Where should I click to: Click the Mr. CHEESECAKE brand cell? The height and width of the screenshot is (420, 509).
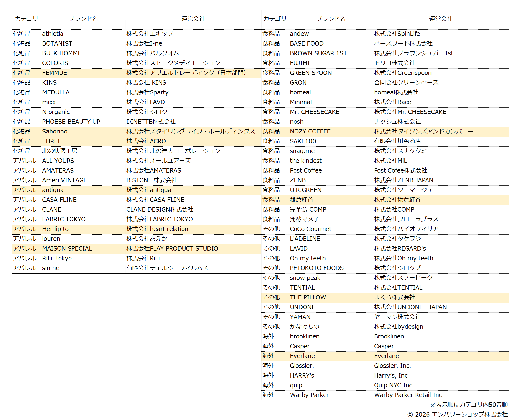tap(315, 112)
